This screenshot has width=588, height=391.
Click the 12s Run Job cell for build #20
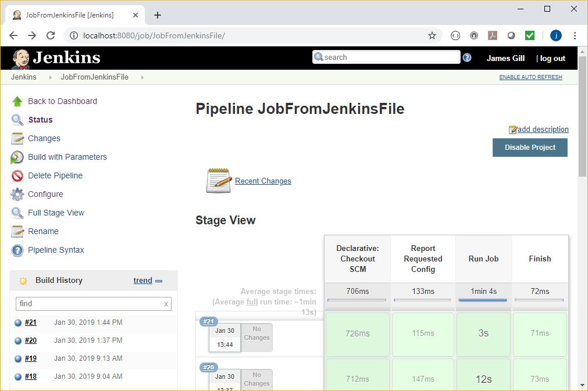483,375
